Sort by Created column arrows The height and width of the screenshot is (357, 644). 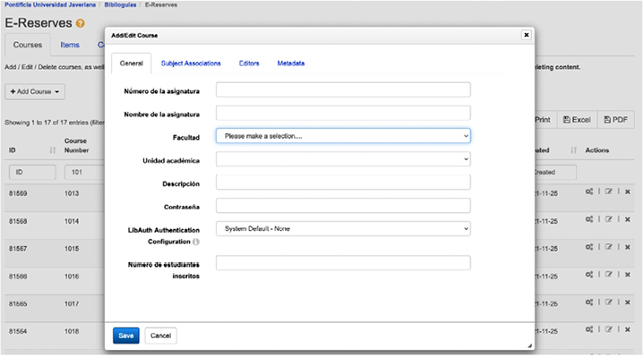[x=574, y=150]
